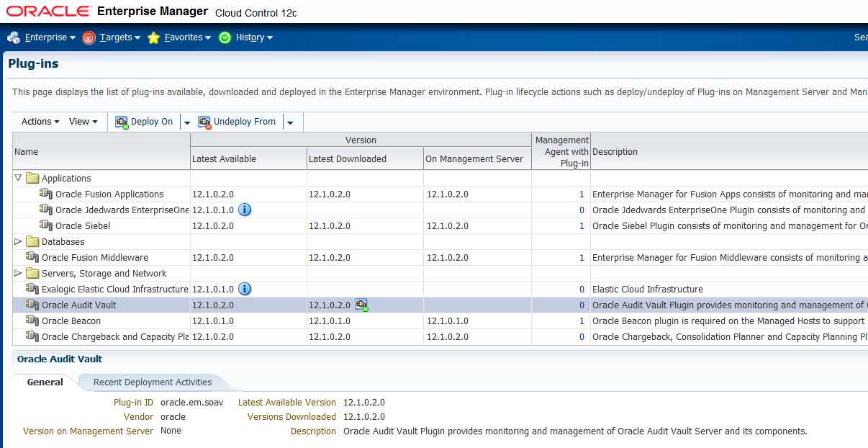
Task: Select the Oracle Beacon row name
Action: pyautogui.click(x=71, y=321)
